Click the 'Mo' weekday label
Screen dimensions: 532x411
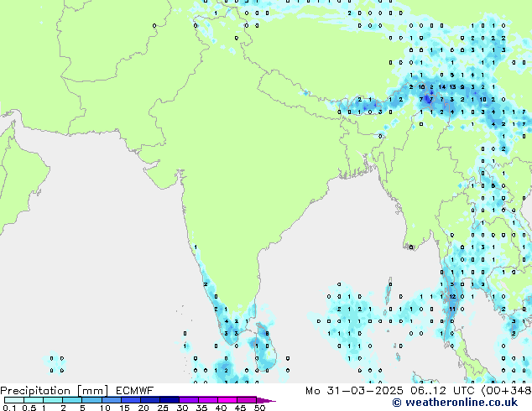click(x=313, y=391)
